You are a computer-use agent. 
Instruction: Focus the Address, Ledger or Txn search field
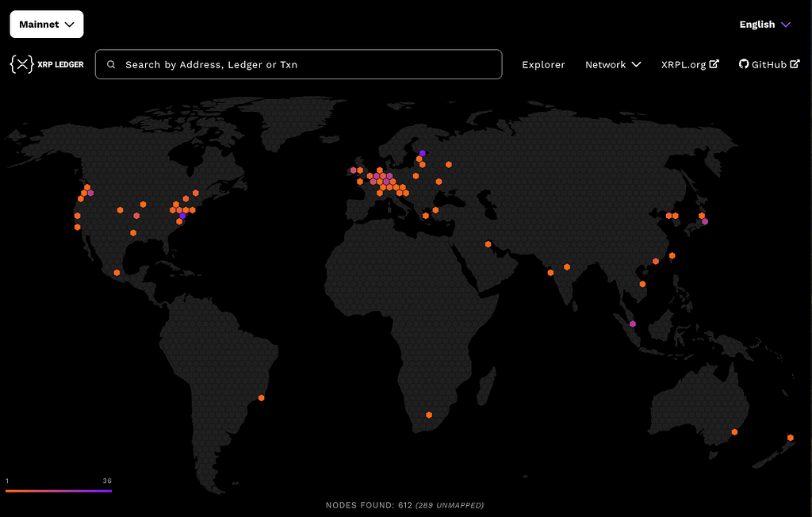(x=309, y=65)
